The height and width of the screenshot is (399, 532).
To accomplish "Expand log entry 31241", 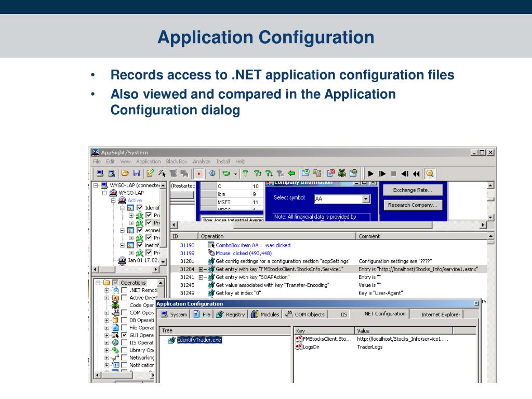I will 201,277.
